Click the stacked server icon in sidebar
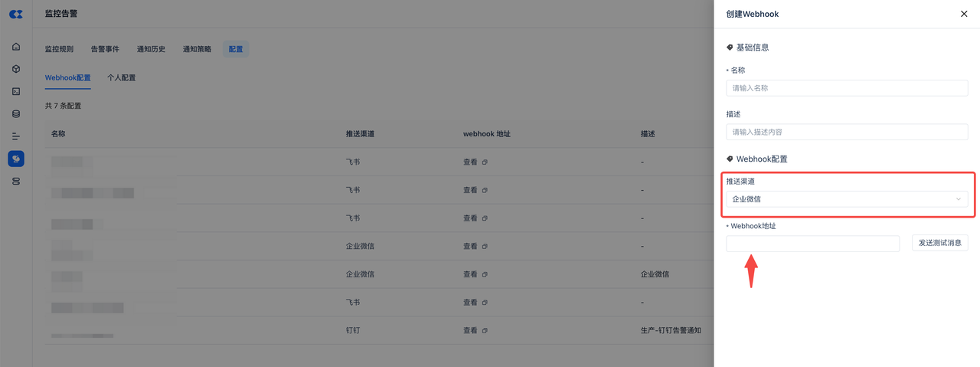This screenshot has width=980, height=367. pos(16,182)
